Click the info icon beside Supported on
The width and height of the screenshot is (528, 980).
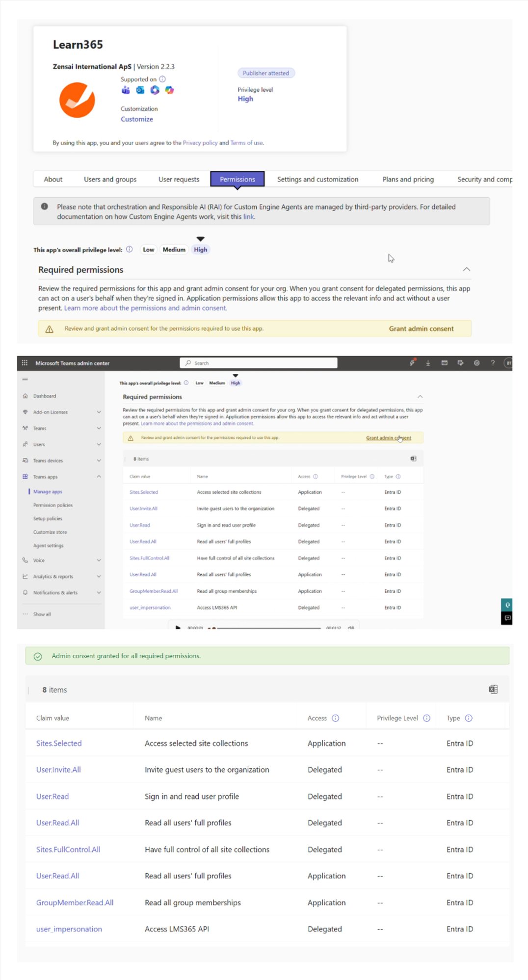point(162,79)
